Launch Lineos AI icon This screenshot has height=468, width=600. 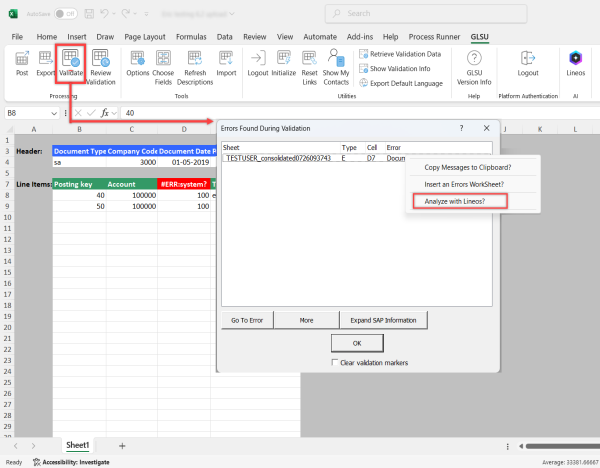[x=576, y=63]
